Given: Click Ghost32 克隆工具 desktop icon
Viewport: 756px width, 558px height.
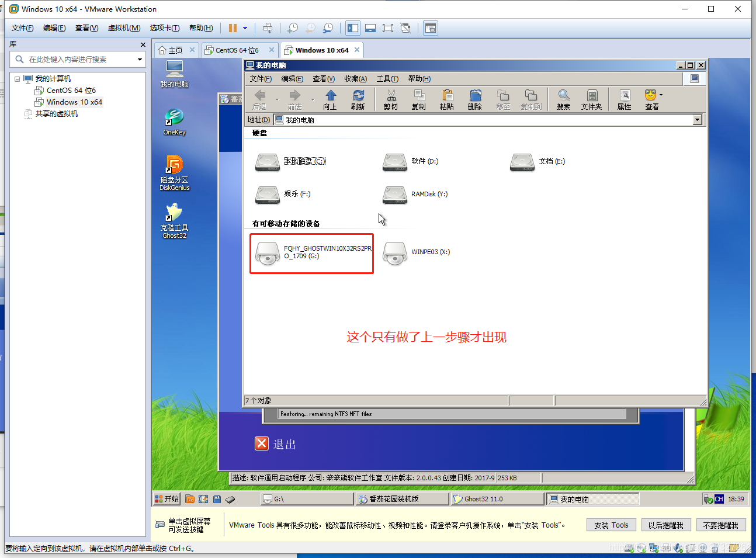Looking at the screenshot, I should click(174, 221).
